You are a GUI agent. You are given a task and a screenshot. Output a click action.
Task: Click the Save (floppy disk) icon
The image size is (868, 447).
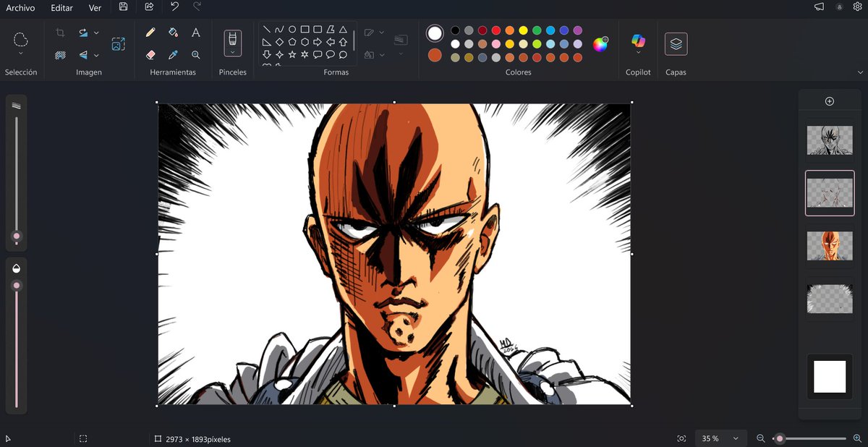click(123, 7)
